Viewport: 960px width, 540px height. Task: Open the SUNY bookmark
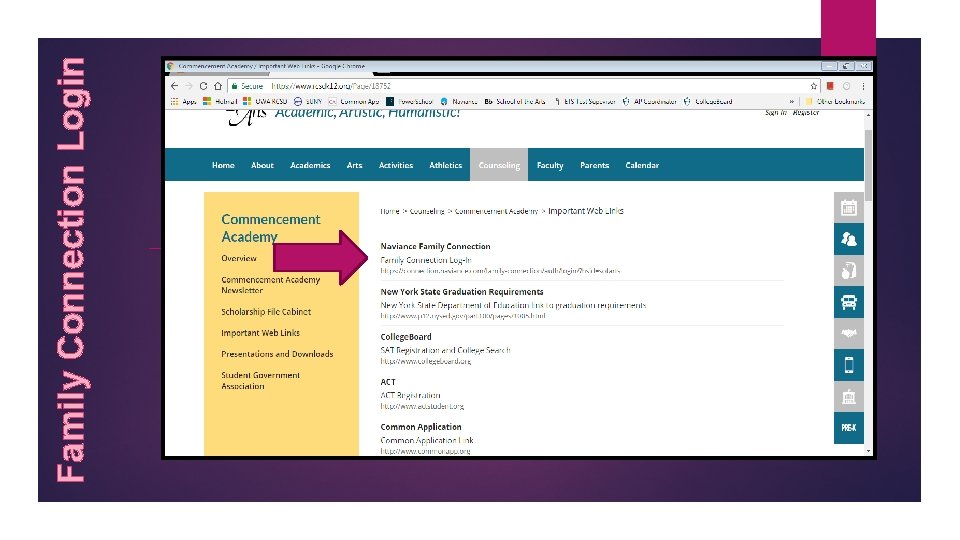point(308,102)
